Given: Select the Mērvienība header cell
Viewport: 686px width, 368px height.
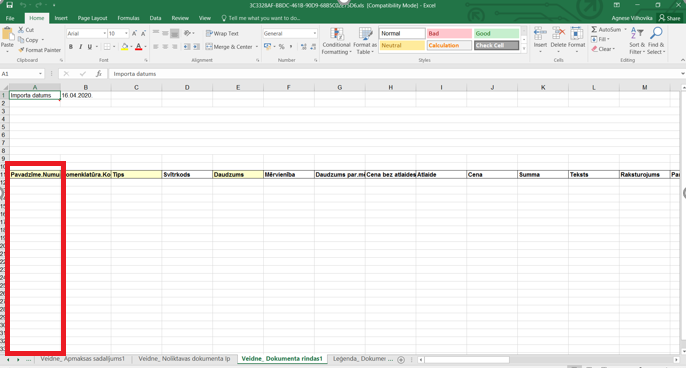Looking at the screenshot, I should pos(289,175).
